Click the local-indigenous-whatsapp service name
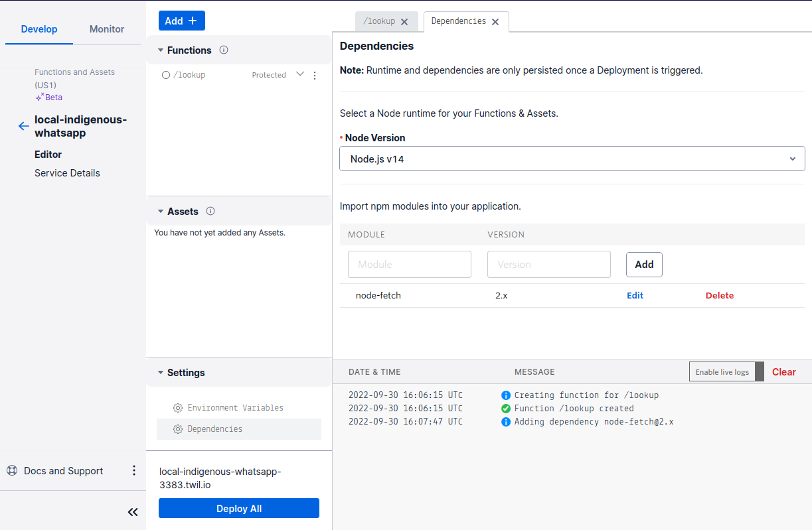The height and width of the screenshot is (530, 812). [80, 126]
